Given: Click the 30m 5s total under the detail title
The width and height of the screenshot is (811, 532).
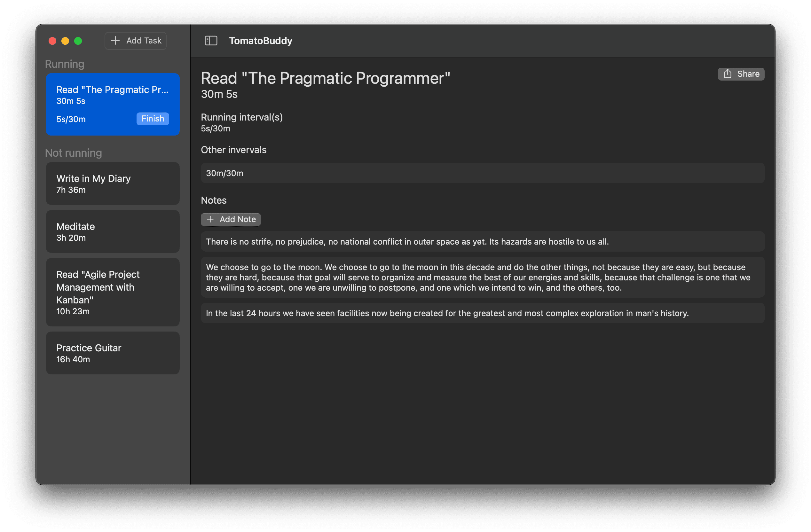Looking at the screenshot, I should (219, 94).
